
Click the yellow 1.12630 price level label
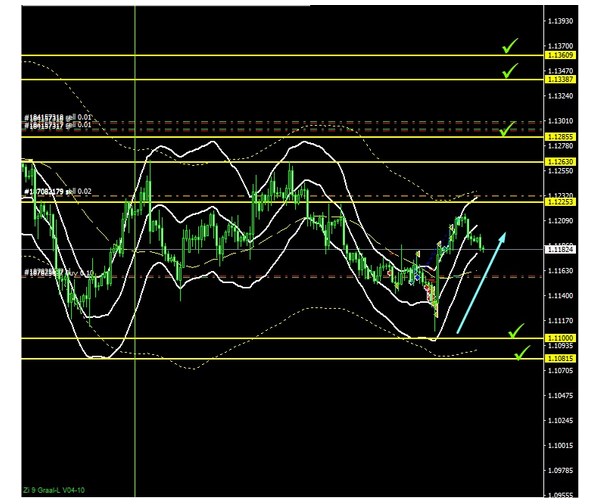(560, 162)
